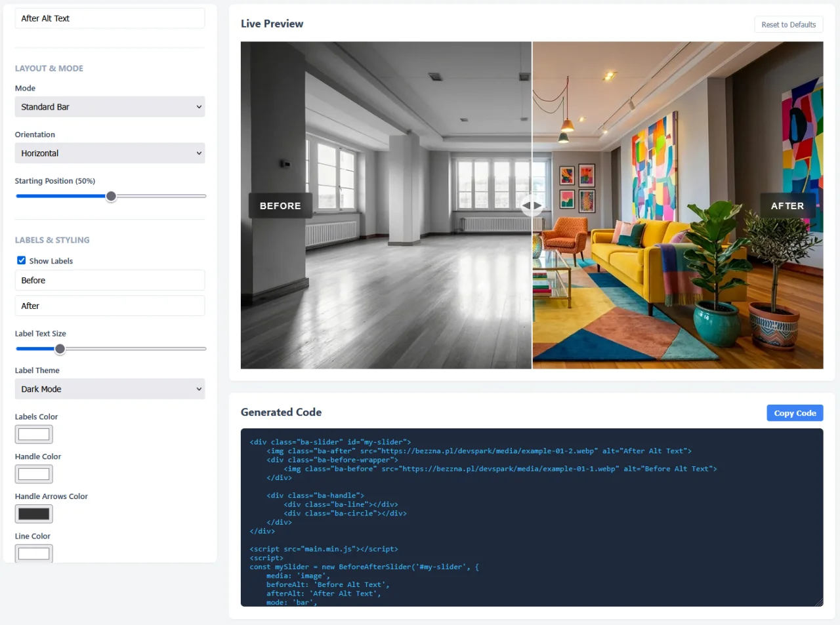Click the AFTER label in the preview

point(787,206)
